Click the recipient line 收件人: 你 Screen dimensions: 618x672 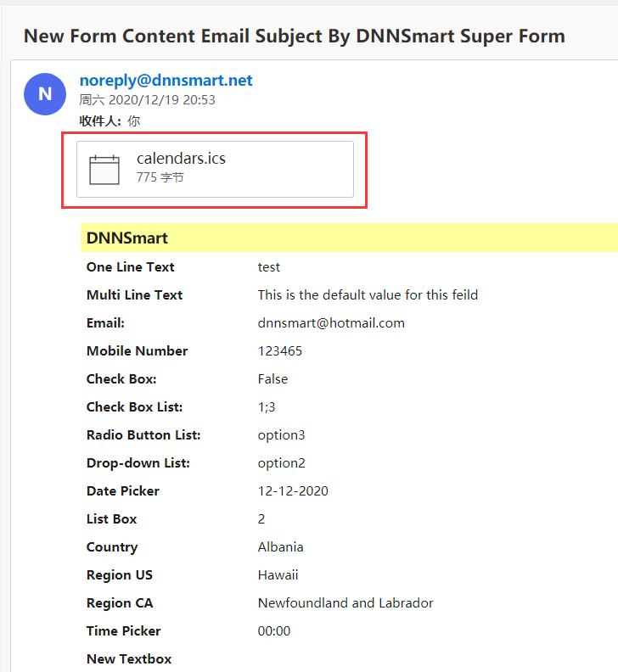[x=110, y=120]
